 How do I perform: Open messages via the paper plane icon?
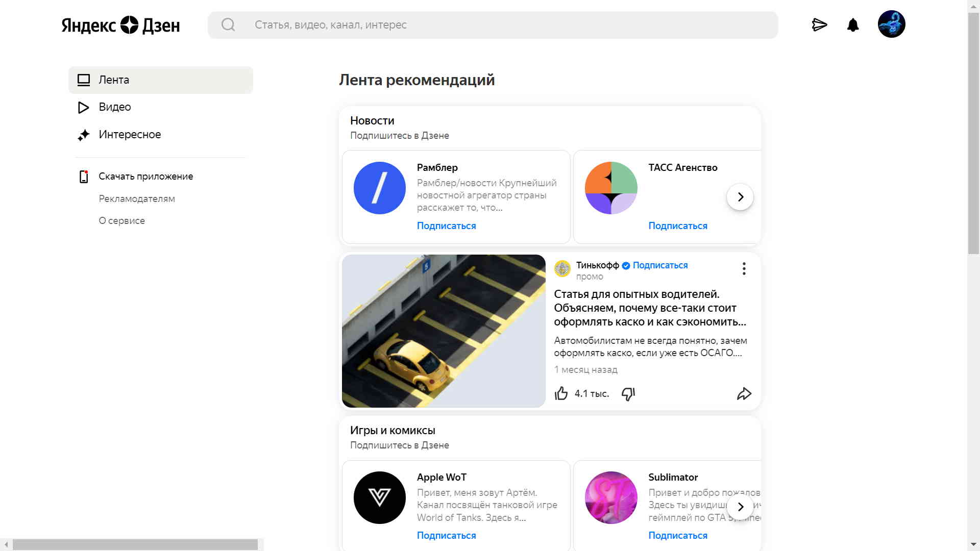tap(819, 24)
